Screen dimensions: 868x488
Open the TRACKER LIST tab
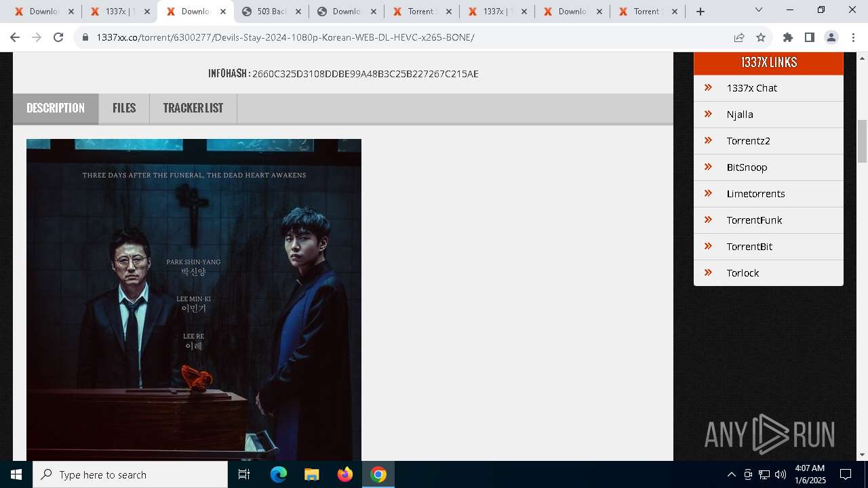point(193,108)
